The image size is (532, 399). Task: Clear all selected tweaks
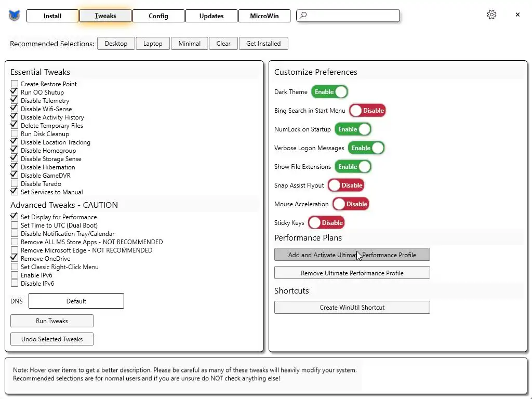223,44
